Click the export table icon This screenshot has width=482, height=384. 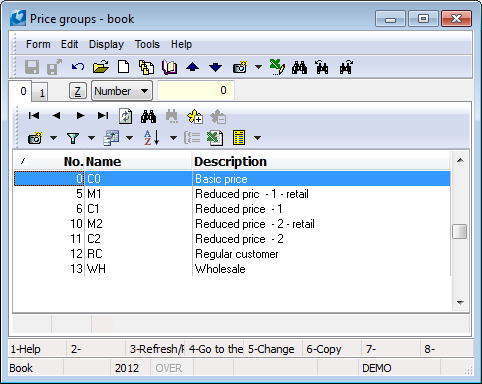[111, 138]
